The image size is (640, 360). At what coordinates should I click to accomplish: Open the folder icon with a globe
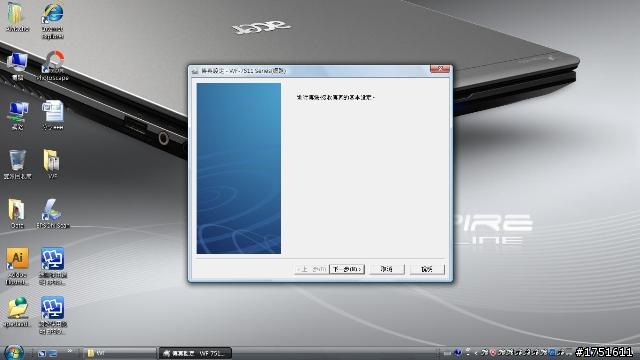[x=17, y=312]
